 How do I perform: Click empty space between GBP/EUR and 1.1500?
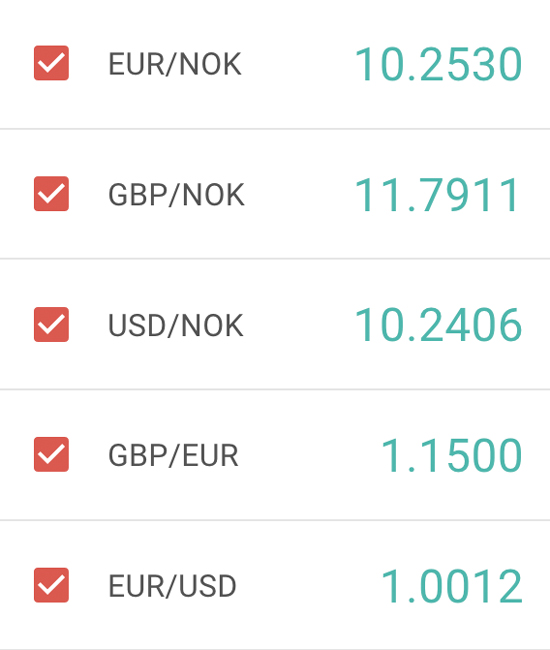310,455
